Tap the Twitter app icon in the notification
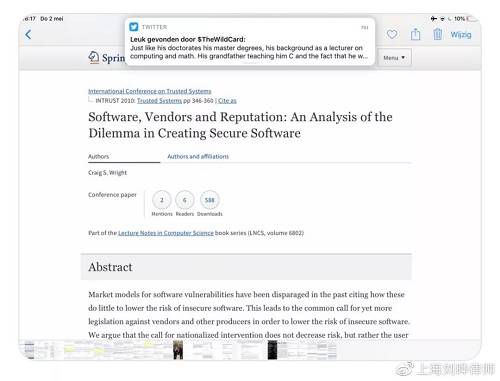Image resolution: width=500 pixels, height=381 pixels. (134, 27)
